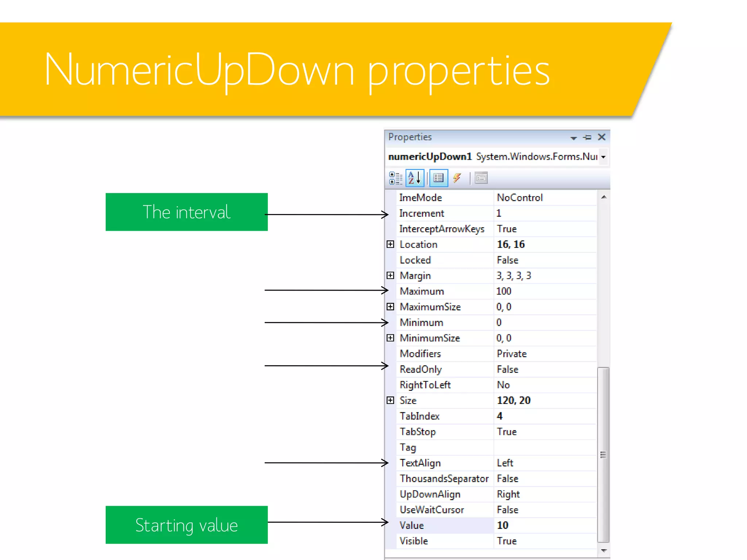Open Properties window position menu arrow
The width and height of the screenshot is (747, 560).
(574, 138)
